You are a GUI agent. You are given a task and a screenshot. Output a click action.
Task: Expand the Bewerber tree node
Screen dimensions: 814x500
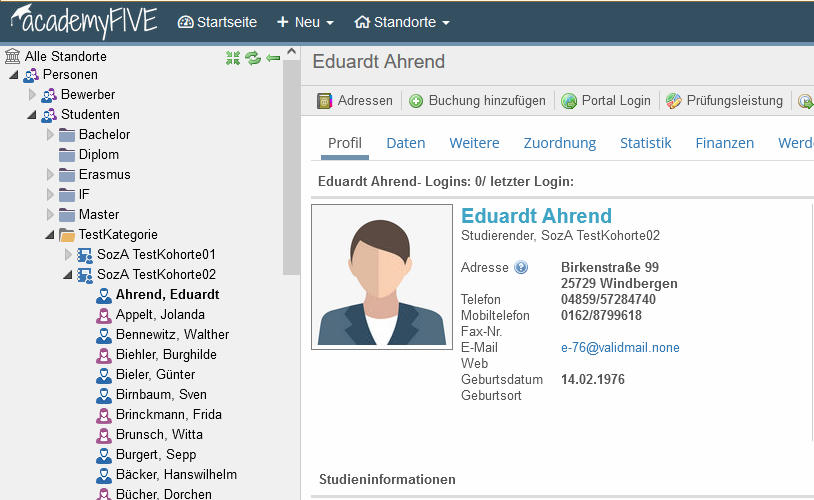(32, 95)
